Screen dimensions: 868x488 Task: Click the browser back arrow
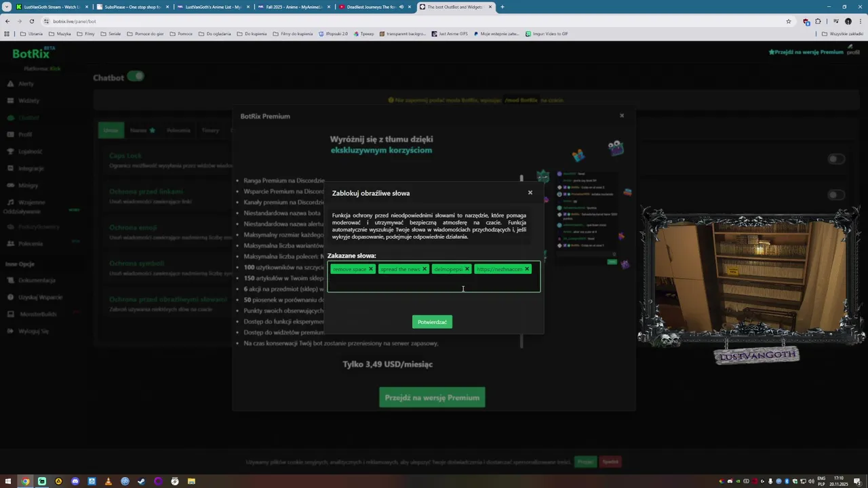click(x=7, y=21)
